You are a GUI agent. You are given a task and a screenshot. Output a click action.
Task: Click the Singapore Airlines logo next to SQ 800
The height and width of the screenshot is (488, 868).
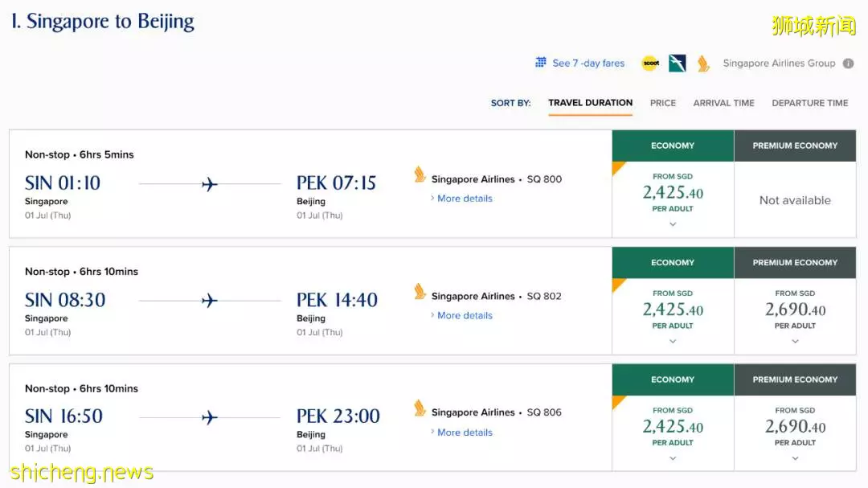(x=420, y=174)
